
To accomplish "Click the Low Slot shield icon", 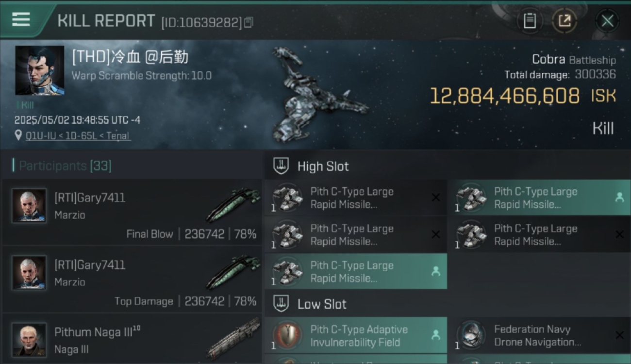I will (x=281, y=304).
